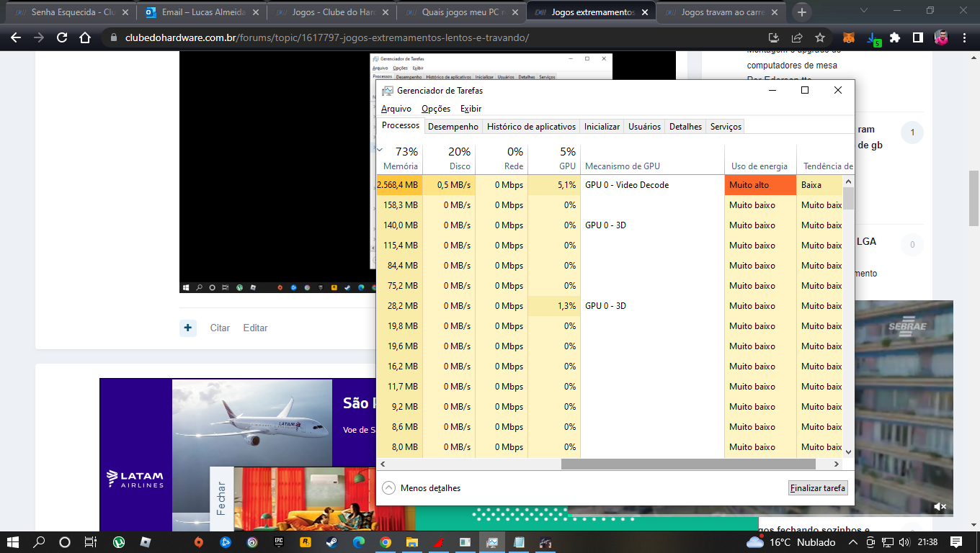Viewport: 980px width, 553px height.
Task: Click the Task Manager vertical scrollbar down arrow
Action: pyautogui.click(x=848, y=451)
